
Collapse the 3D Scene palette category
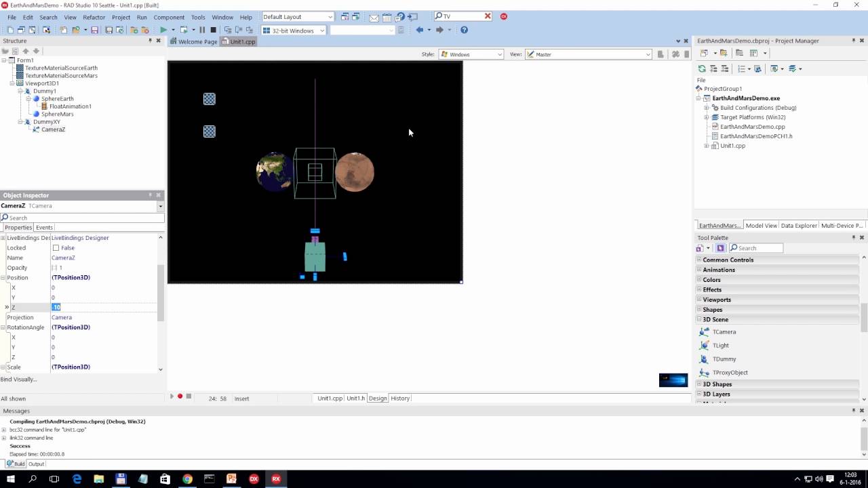tap(699, 319)
